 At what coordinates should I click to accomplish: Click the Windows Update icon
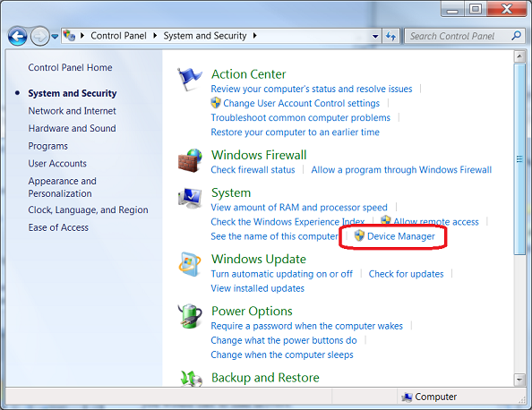[x=190, y=264]
